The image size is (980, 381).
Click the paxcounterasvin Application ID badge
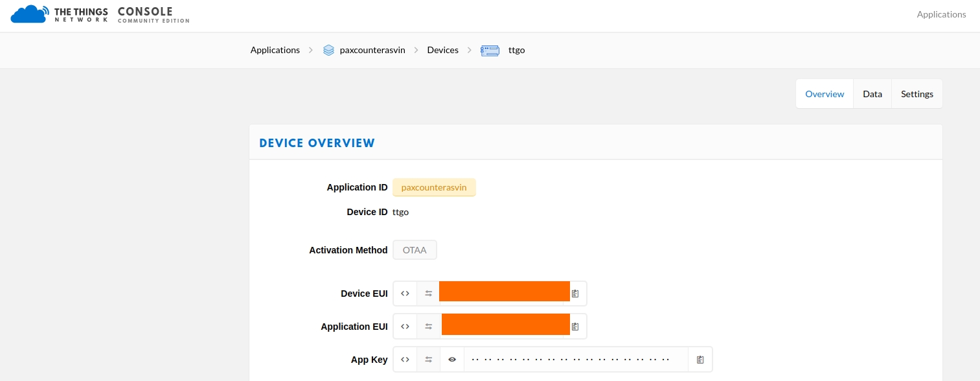tap(434, 187)
